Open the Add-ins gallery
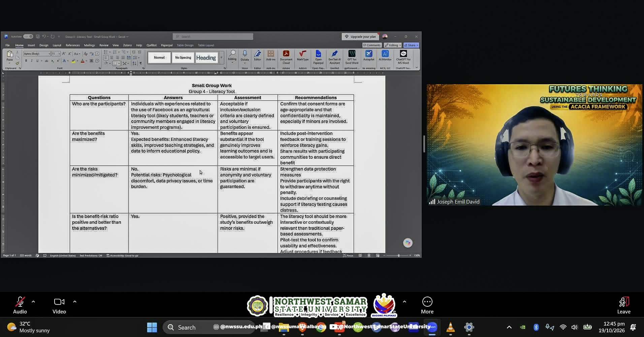The width and height of the screenshot is (644, 337). (x=271, y=56)
